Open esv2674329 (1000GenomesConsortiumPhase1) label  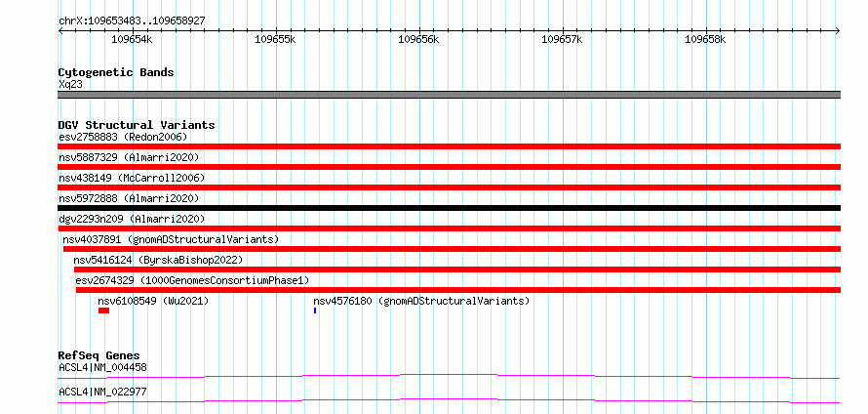click(x=192, y=280)
